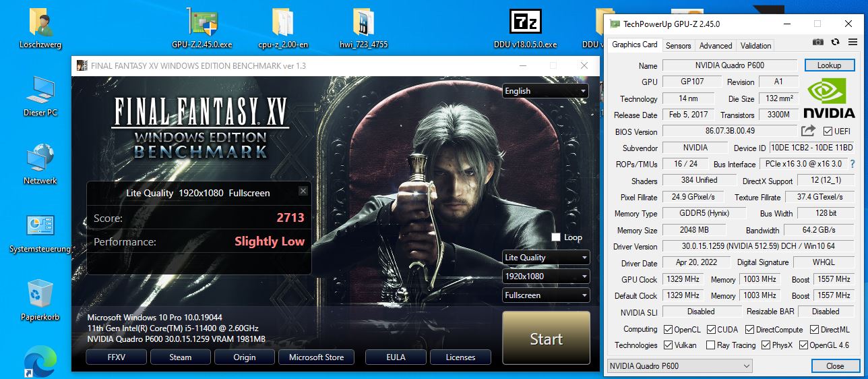868x379 pixels.
Task: Open the GPU-Z hamburger menu
Action: (852, 42)
